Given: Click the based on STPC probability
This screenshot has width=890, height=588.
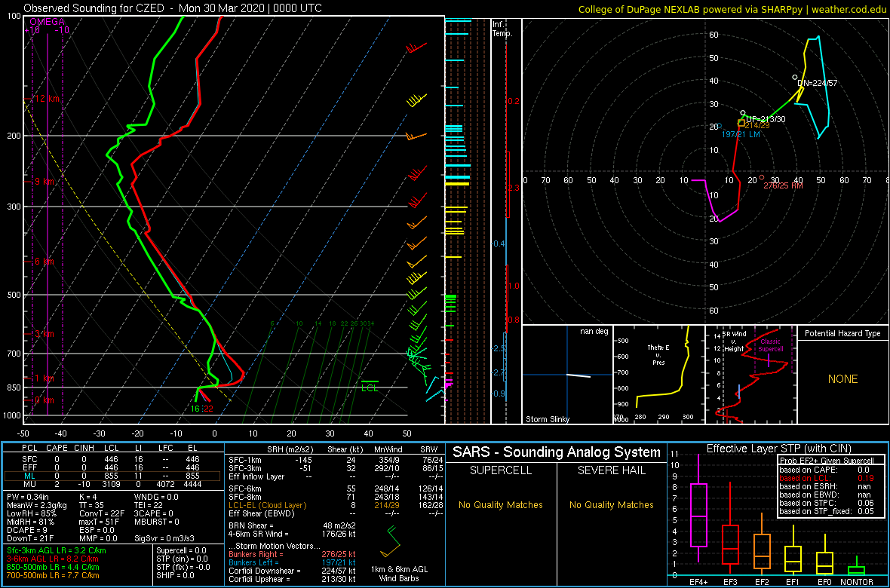Looking at the screenshot, I should pos(827,502).
